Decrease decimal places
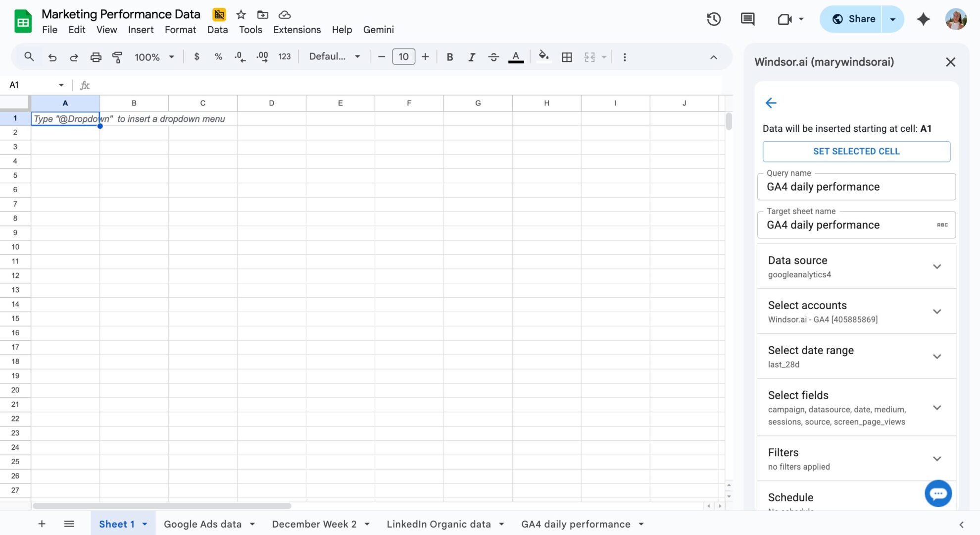This screenshot has height=535, width=980. click(240, 57)
